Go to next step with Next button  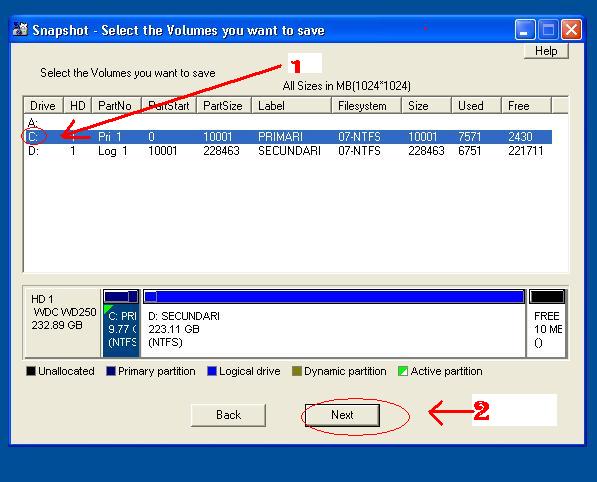(x=342, y=415)
